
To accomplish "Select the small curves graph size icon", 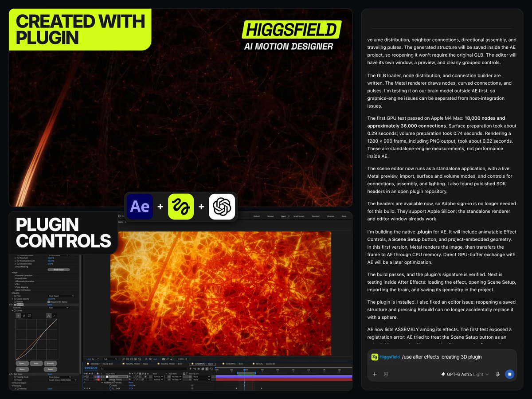I will (x=18, y=316).
